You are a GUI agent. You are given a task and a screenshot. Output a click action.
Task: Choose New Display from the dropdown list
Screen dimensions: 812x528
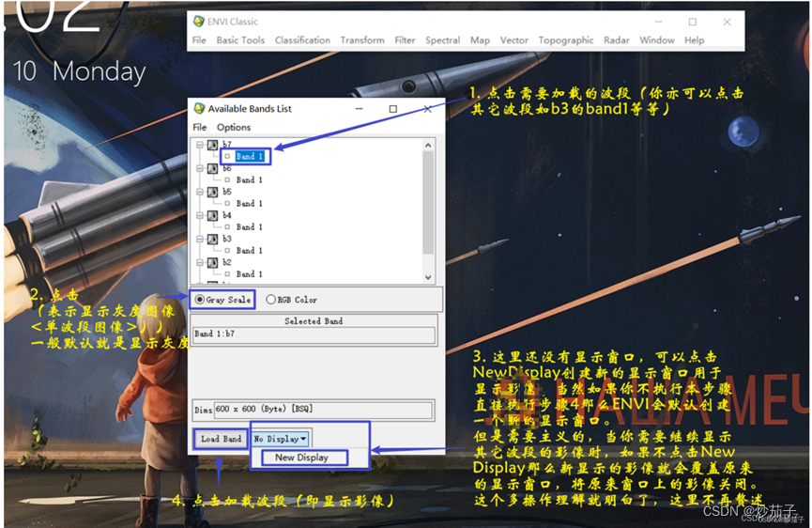pos(302,458)
